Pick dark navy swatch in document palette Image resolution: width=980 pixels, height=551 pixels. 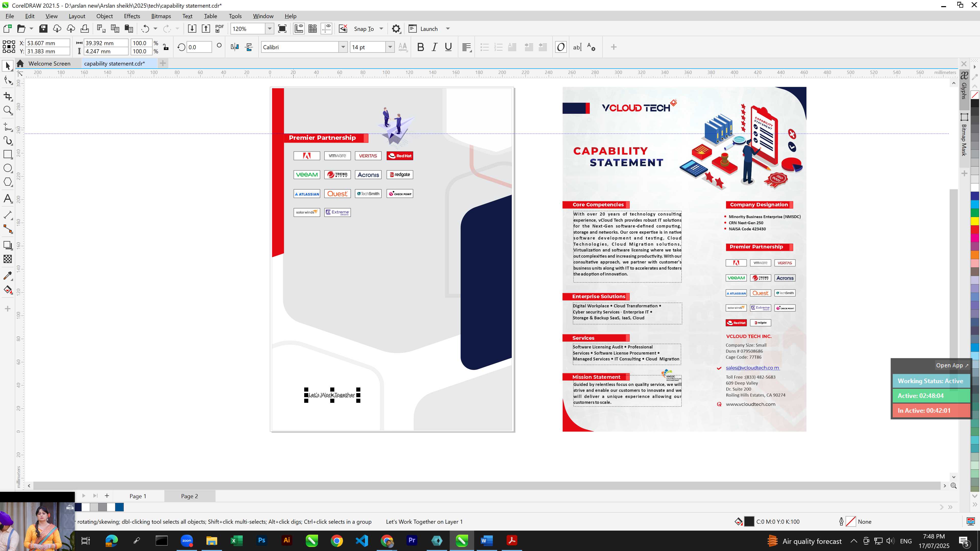[x=78, y=507]
